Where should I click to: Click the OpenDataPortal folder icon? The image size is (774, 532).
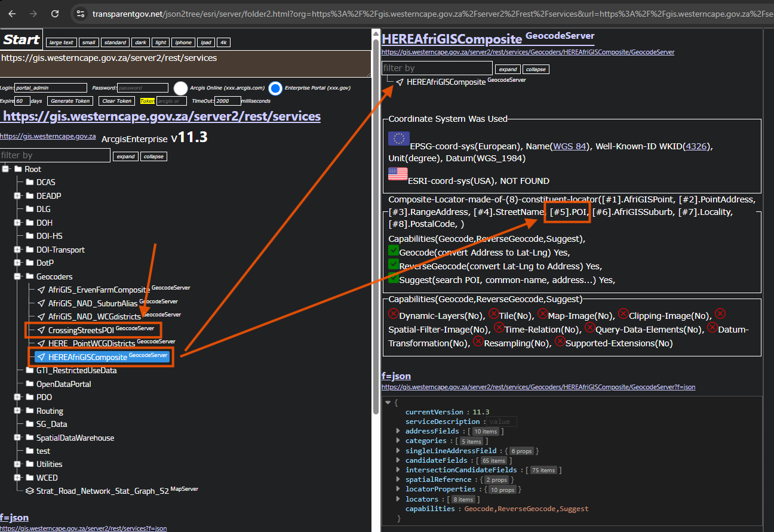[x=29, y=384]
